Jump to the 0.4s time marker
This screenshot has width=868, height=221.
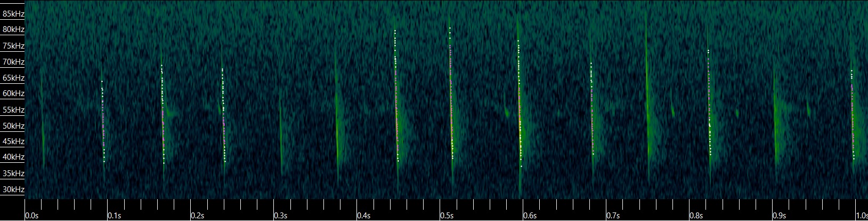tap(364, 216)
